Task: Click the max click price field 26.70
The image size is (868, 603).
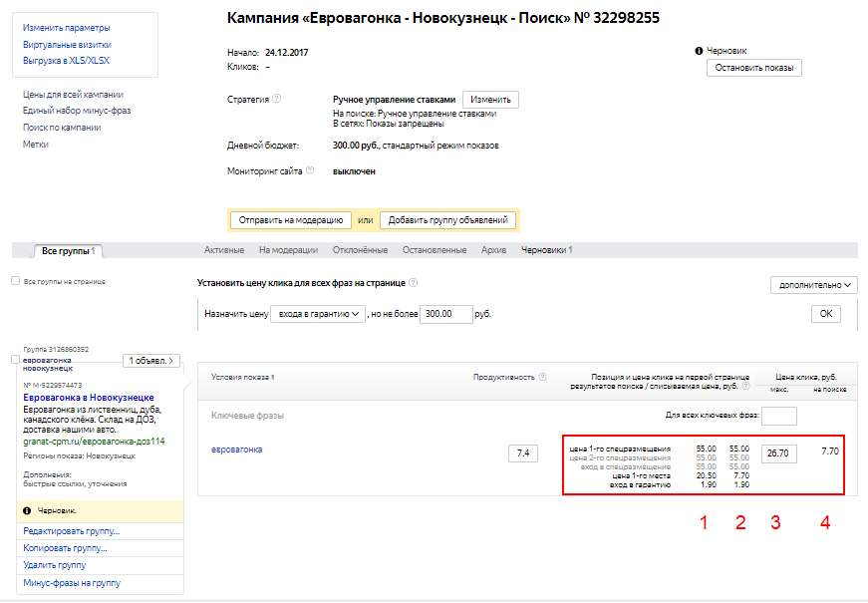Action: coord(779,453)
